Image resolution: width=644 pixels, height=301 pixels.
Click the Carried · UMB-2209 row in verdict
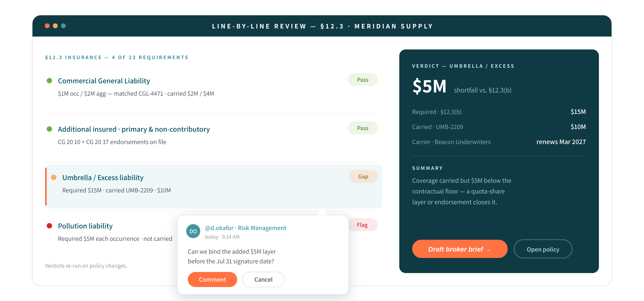[x=499, y=127]
